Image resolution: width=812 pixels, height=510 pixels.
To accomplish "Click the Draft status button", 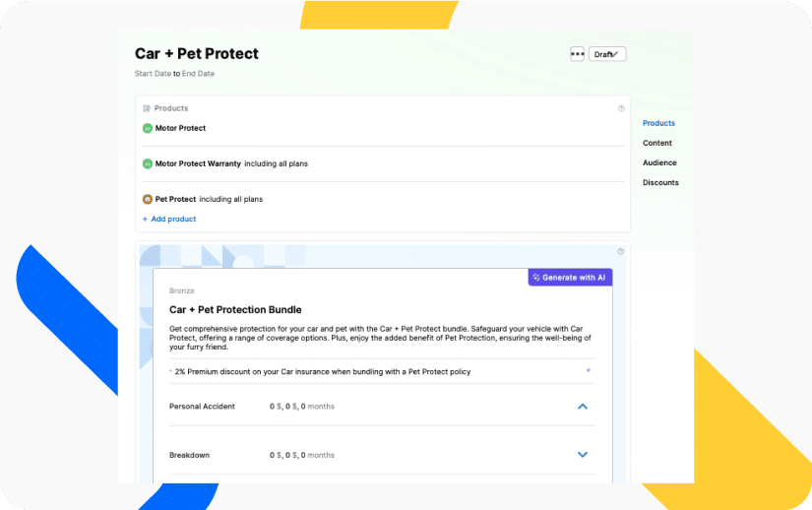I will tap(607, 54).
